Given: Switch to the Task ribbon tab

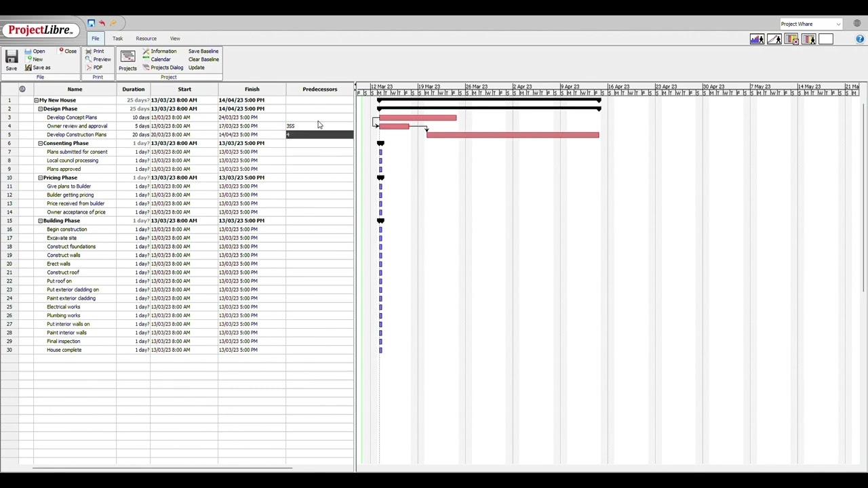Looking at the screenshot, I should 117,39.
